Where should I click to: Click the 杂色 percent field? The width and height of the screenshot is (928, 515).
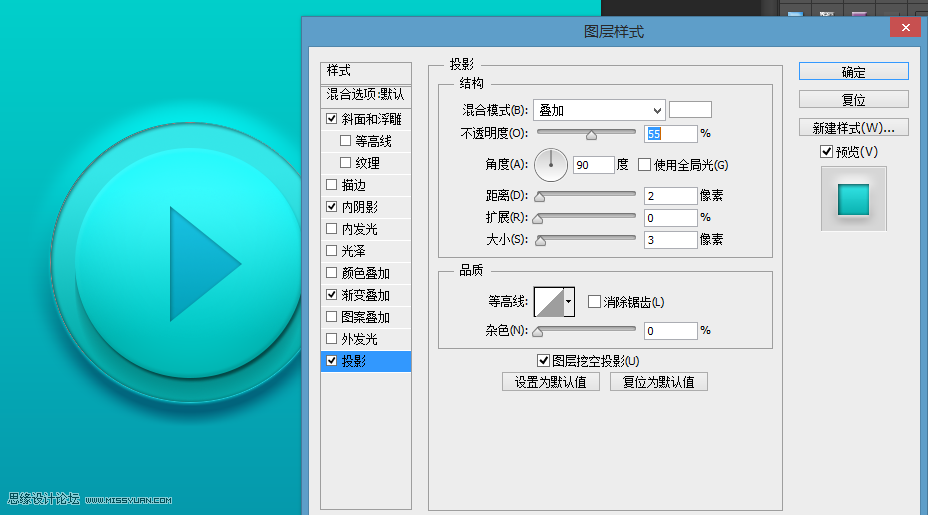671,331
